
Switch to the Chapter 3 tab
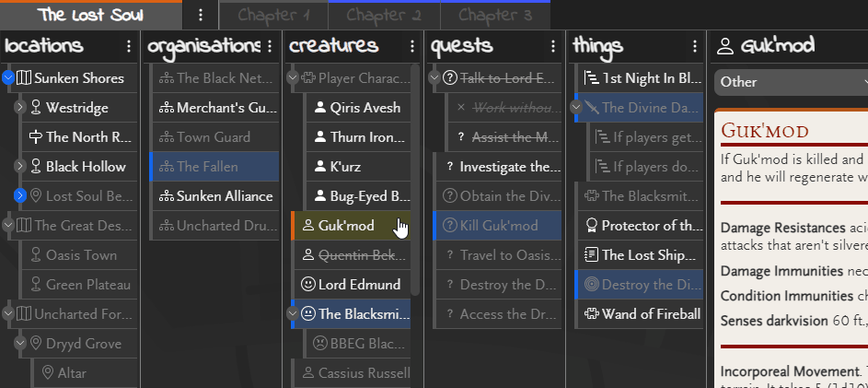tap(495, 15)
